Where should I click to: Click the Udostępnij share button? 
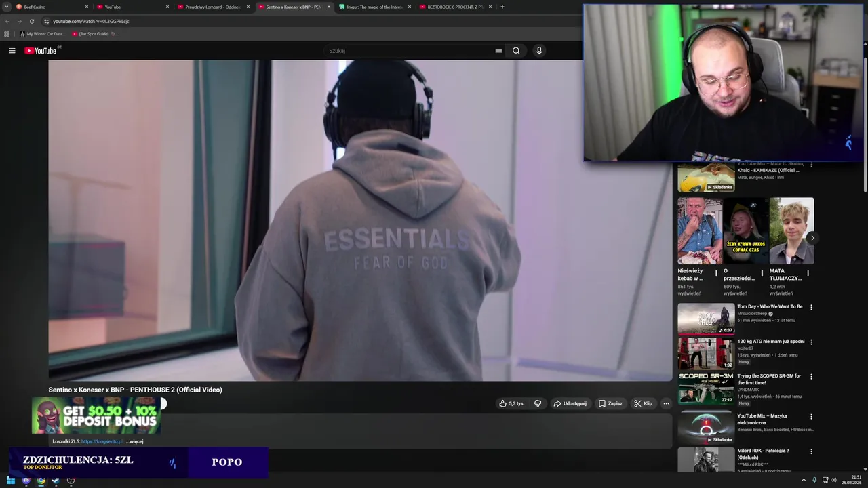570,403
